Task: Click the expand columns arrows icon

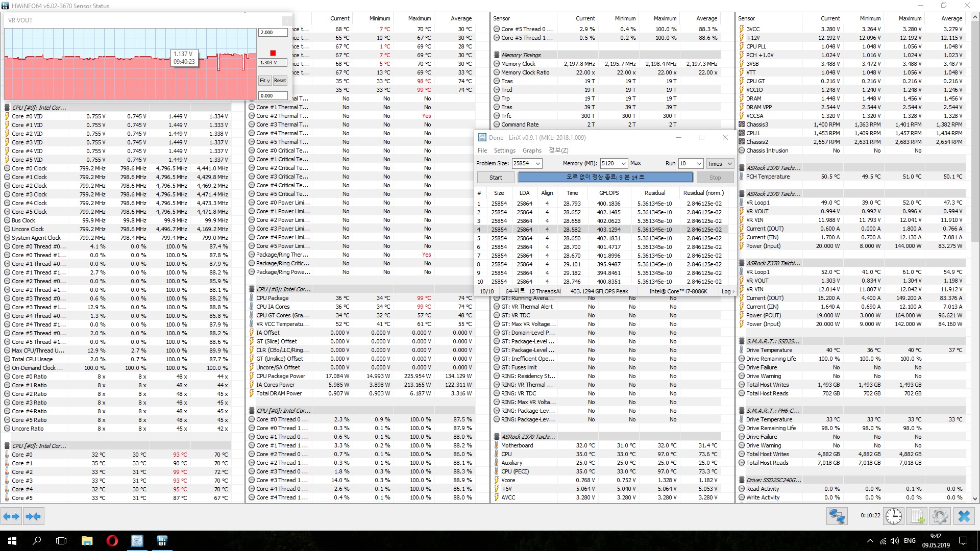Action: pos(11,516)
